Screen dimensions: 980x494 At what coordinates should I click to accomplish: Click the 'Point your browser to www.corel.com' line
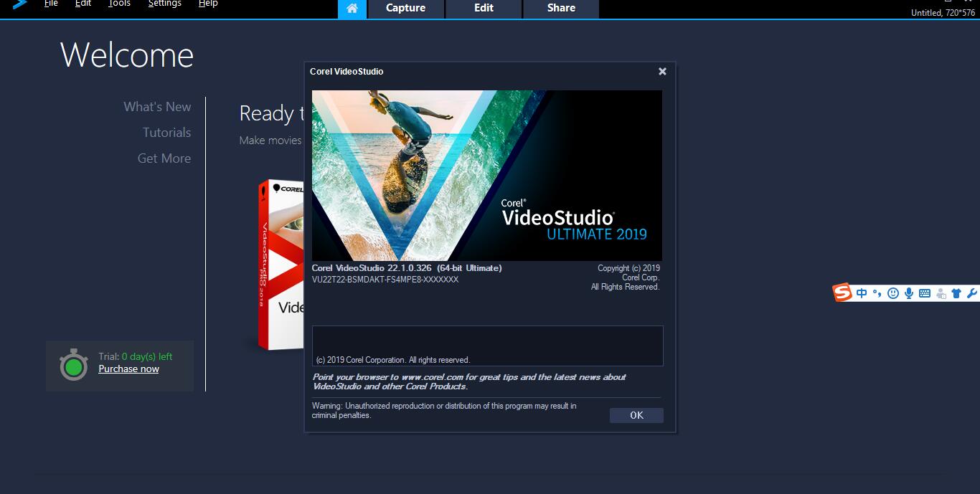point(469,381)
